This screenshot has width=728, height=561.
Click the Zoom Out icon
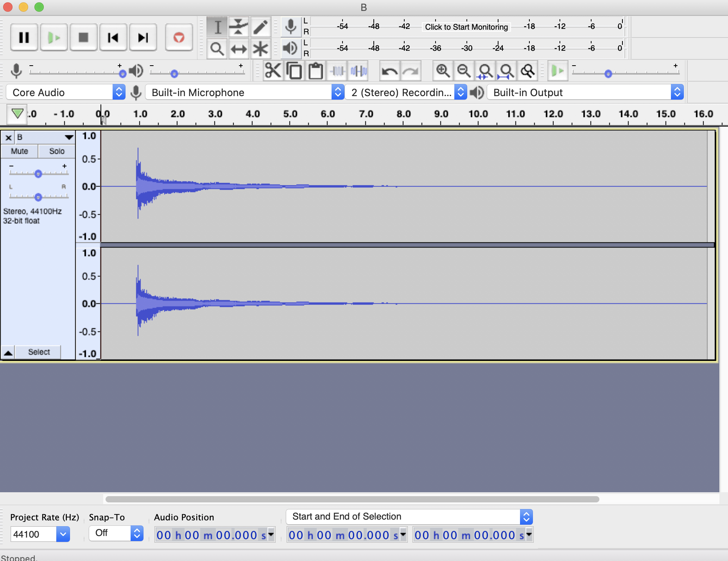click(x=464, y=71)
